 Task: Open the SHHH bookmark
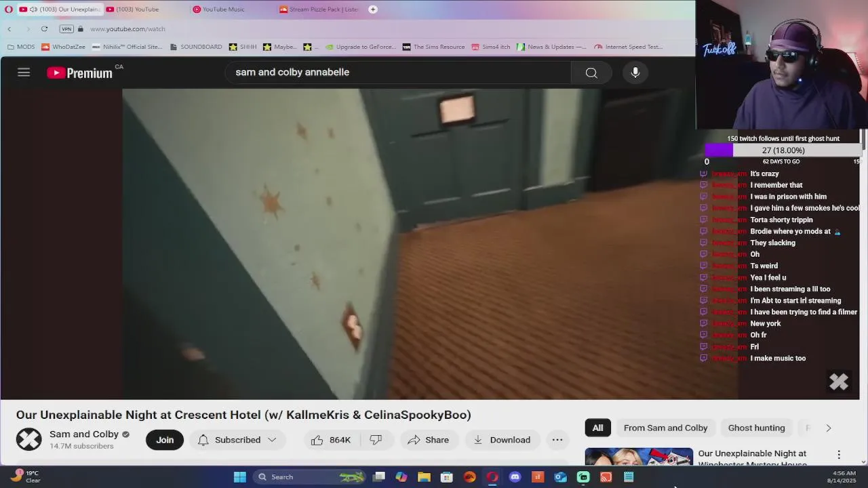coord(243,47)
